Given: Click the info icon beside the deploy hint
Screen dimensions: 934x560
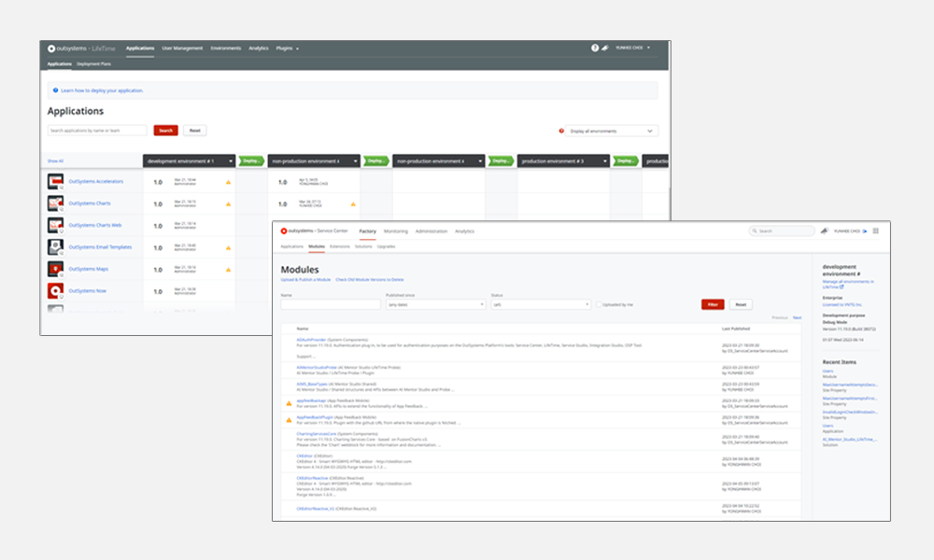Looking at the screenshot, I should click(x=55, y=91).
